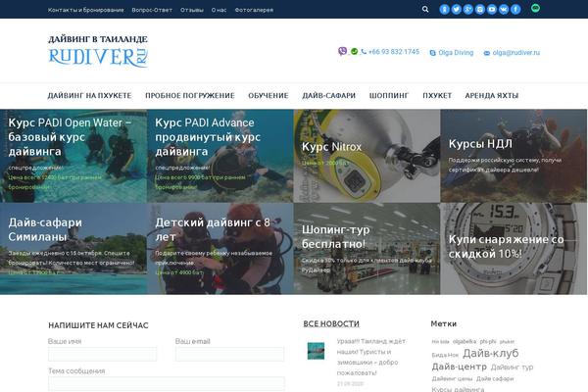Screen dimensions: 588x392
Task: Open the Шоппинг menu
Action: coord(389,96)
